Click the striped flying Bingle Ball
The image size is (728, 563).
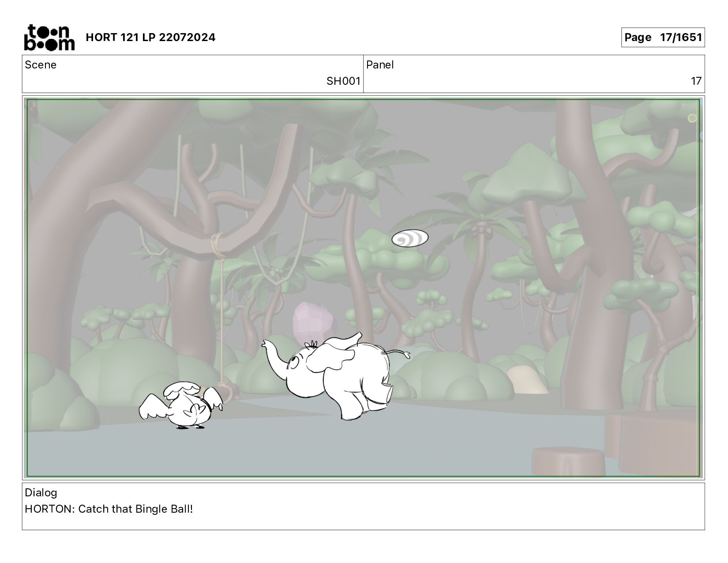[x=410, y=238]
